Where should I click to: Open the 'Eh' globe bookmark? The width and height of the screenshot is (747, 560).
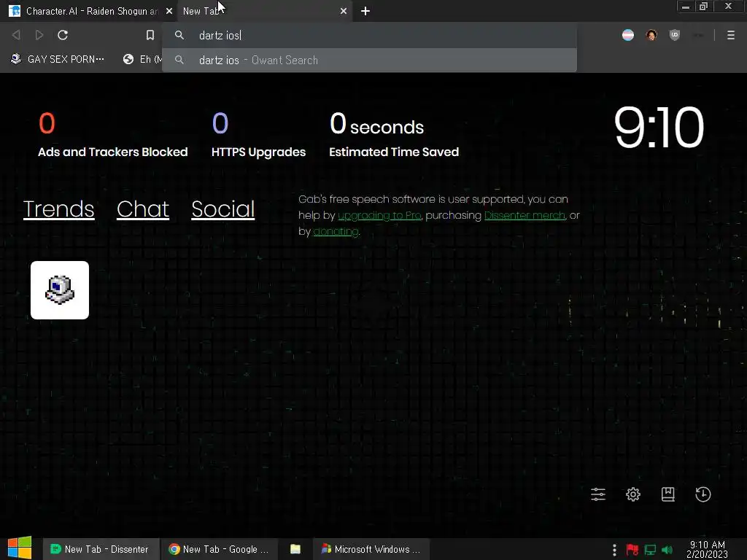point(142,59)
